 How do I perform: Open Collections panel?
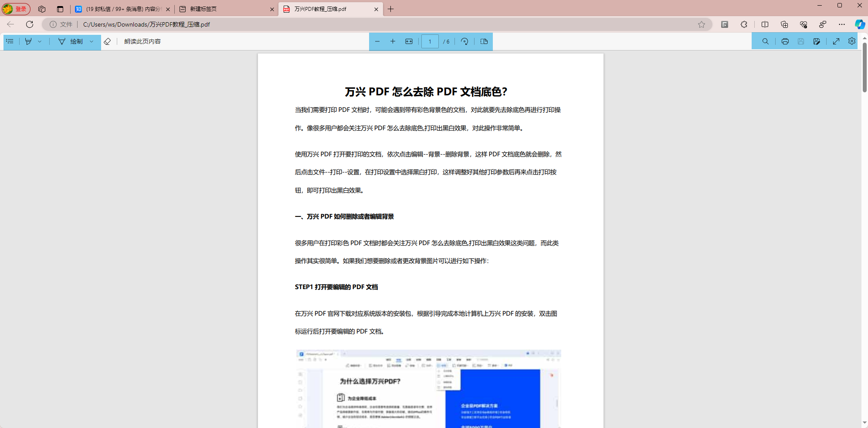[x=784, y=24]
